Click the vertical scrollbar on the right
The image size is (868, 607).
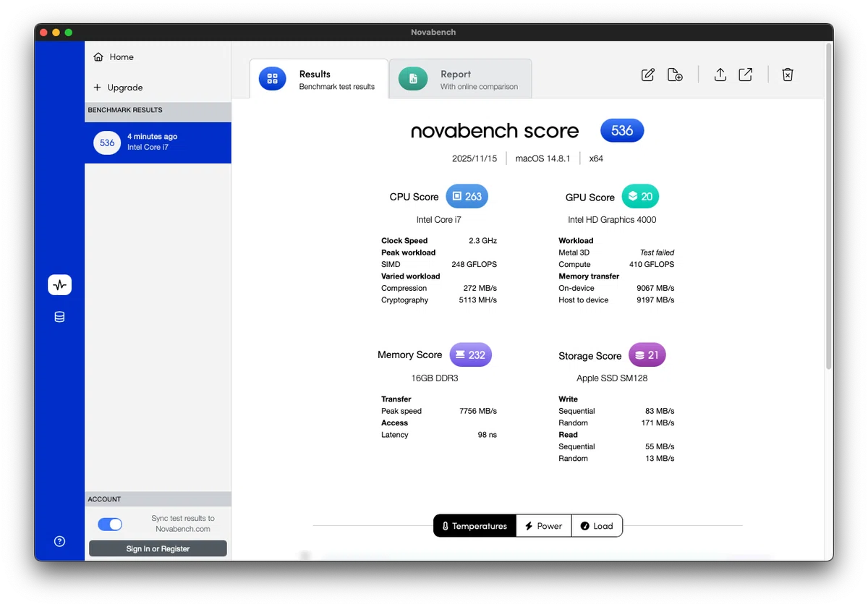(828, 206)
